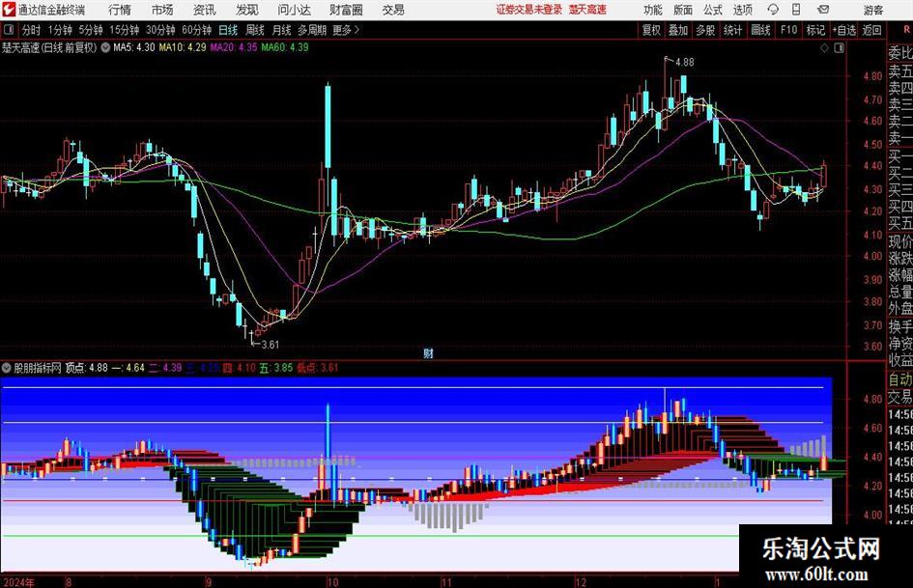Expand main chart indicator dropdown arrow
The width and height of the screenshot is (913, 588).
pos(105,47)
